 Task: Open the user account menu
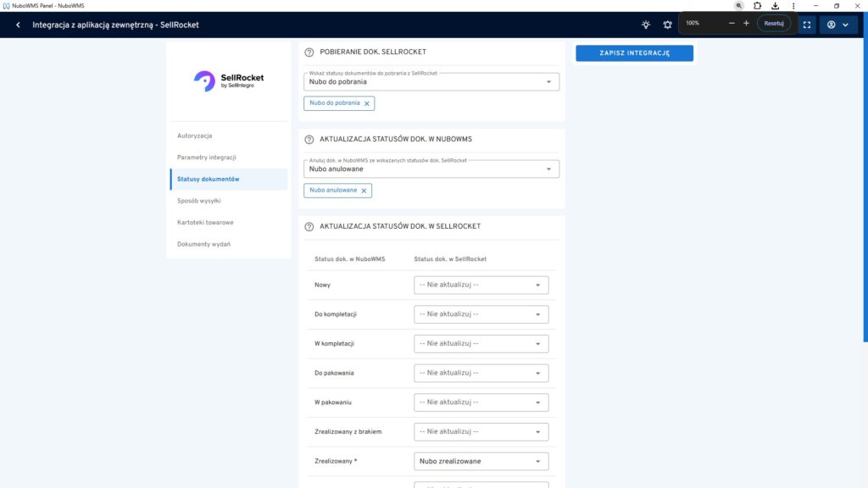pyautogui.click(x=837, y=25)
